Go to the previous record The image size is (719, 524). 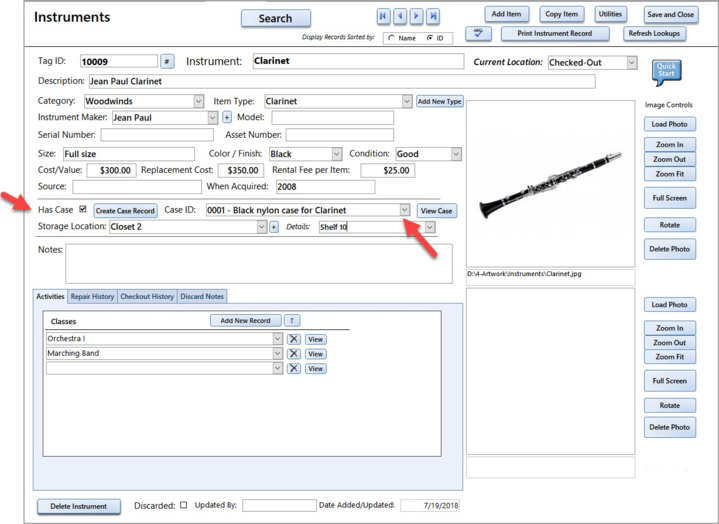[400, 17]
